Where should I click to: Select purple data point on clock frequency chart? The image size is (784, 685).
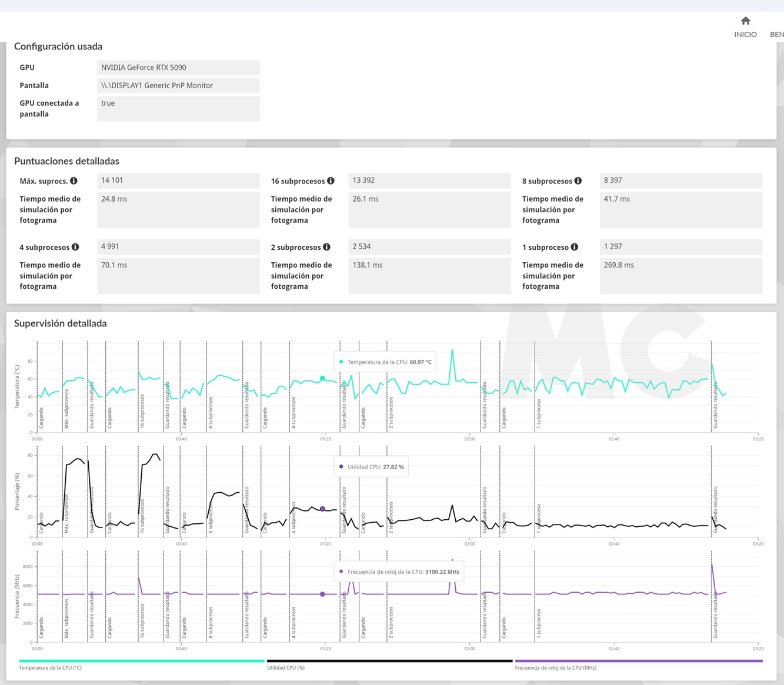tap(322, 594)
